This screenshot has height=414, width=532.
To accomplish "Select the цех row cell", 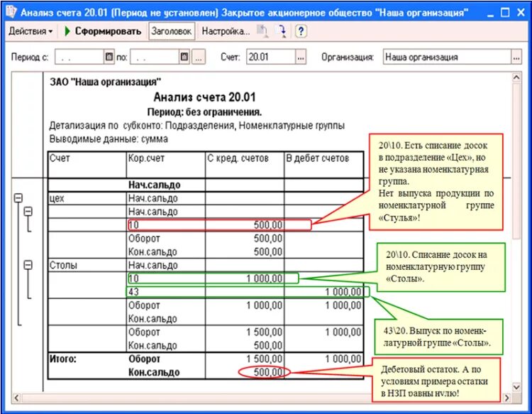I will [87, 198].
